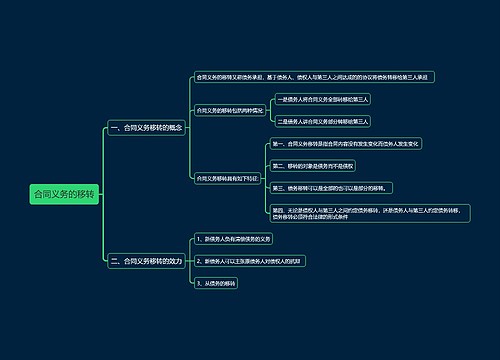Select the green root node 合同义务的移转
The image size is (500, 360).
tap(64, 194)
